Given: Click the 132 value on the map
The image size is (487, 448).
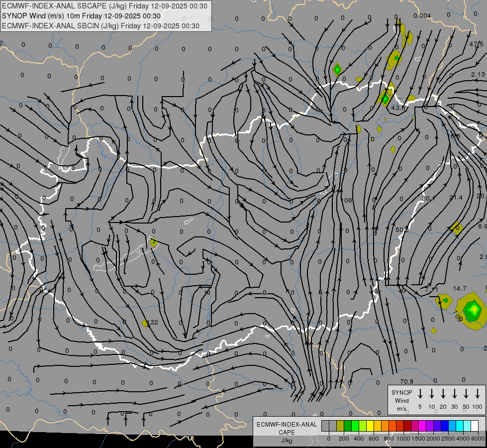Looking at the screenshot, I should [x=153, y=323].
